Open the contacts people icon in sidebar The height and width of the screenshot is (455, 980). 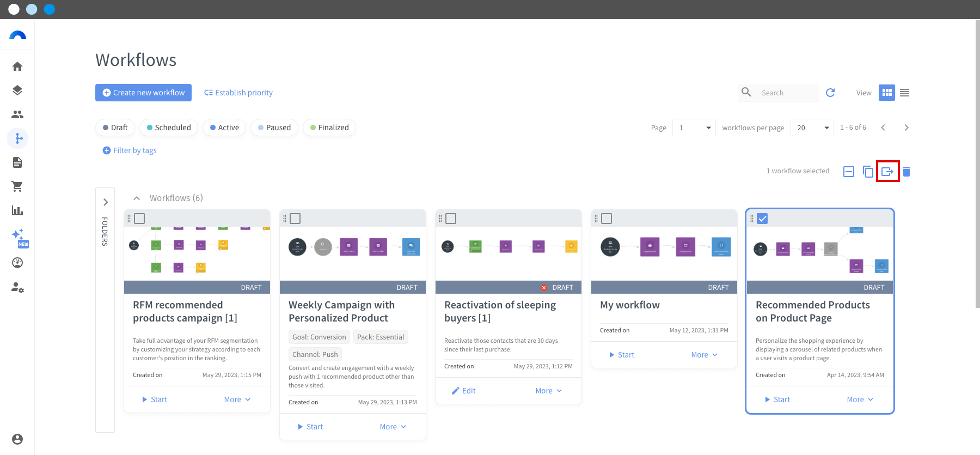pos(17,114)
